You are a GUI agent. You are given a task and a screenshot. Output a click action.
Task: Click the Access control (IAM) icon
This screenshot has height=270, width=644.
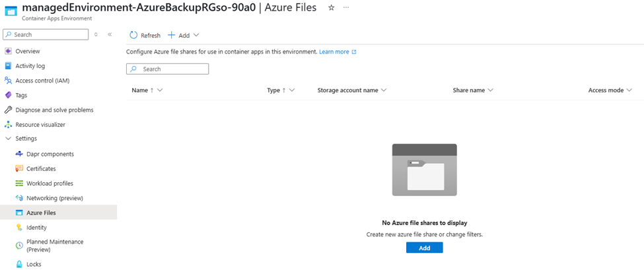coord(8,81)
